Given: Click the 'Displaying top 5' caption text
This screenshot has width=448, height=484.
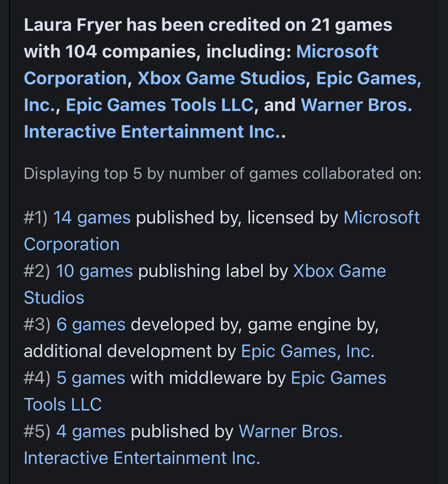Looking at the screenshot, I should click(222, 174).
